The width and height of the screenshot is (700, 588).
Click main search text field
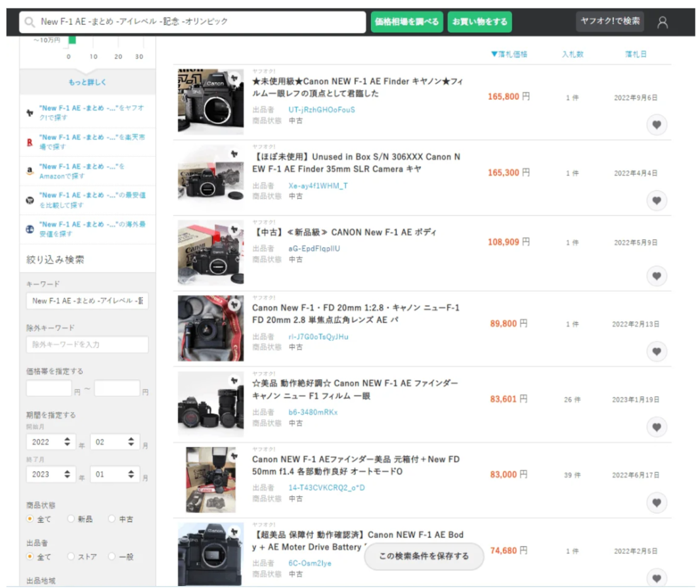pos(192,22)
